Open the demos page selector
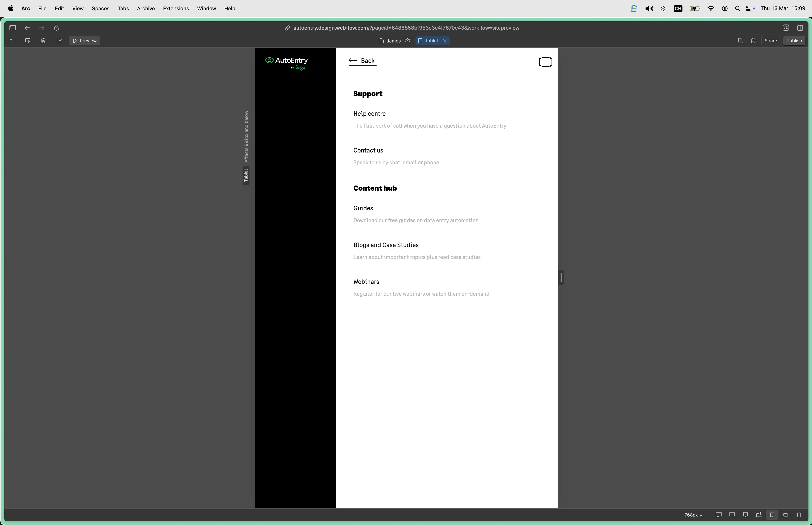The width and height of the screenshot is (812, 525). tap(390, 41)
